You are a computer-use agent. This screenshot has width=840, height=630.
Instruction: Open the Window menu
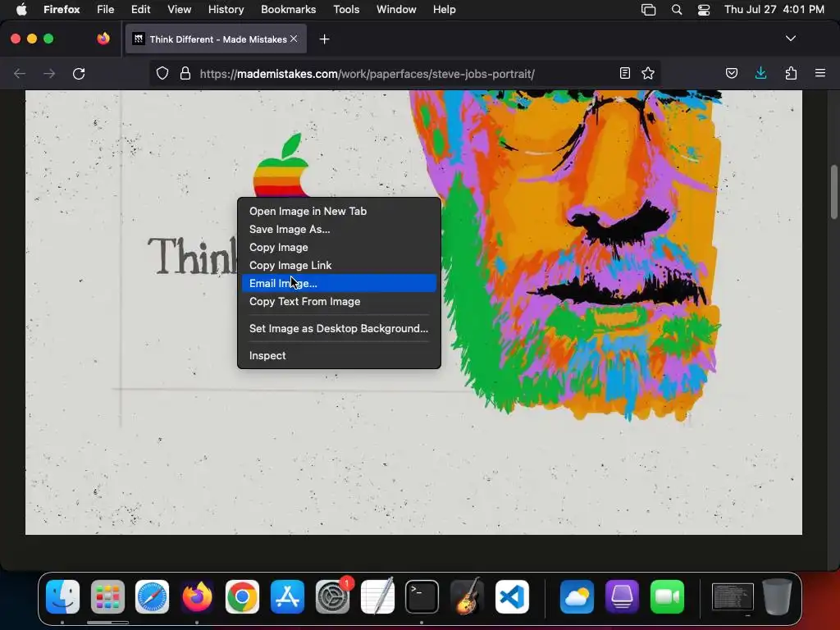click(x=396, y=9)
